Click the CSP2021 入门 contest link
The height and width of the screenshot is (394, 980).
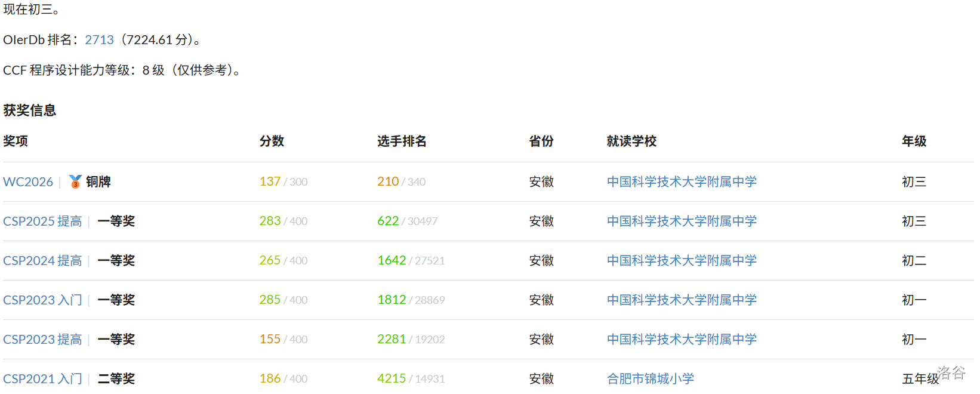tap(42, 378)
